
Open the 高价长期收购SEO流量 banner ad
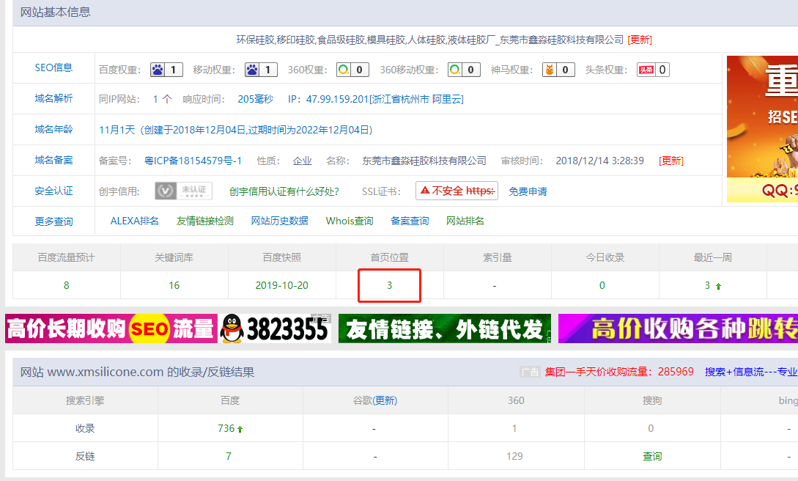[111, 329]
